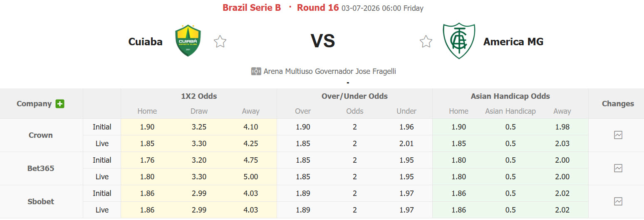The height and width of the screenshot is (220, 644).
Task: Click the Sbobet company name
Action: 41,201
